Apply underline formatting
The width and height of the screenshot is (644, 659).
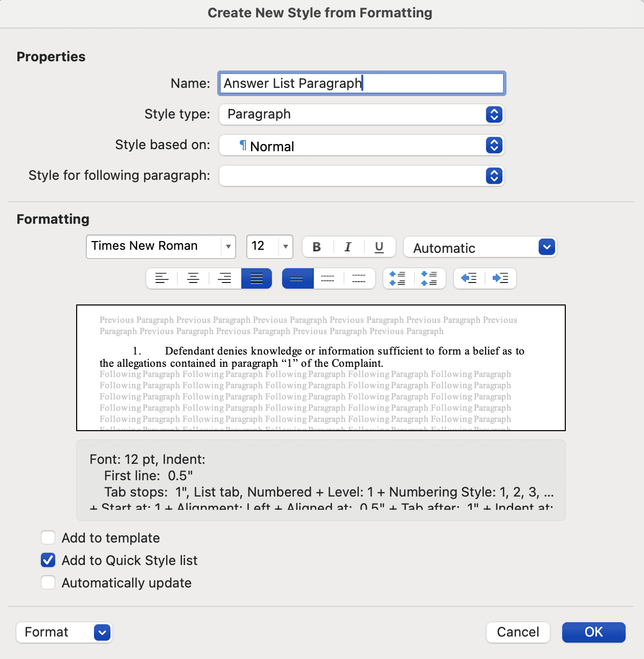379,247
